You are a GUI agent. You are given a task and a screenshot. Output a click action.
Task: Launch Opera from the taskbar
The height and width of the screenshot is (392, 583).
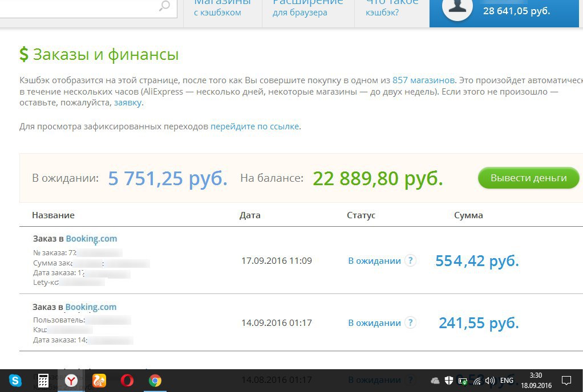pyautogui.click(x=127, y=381)
